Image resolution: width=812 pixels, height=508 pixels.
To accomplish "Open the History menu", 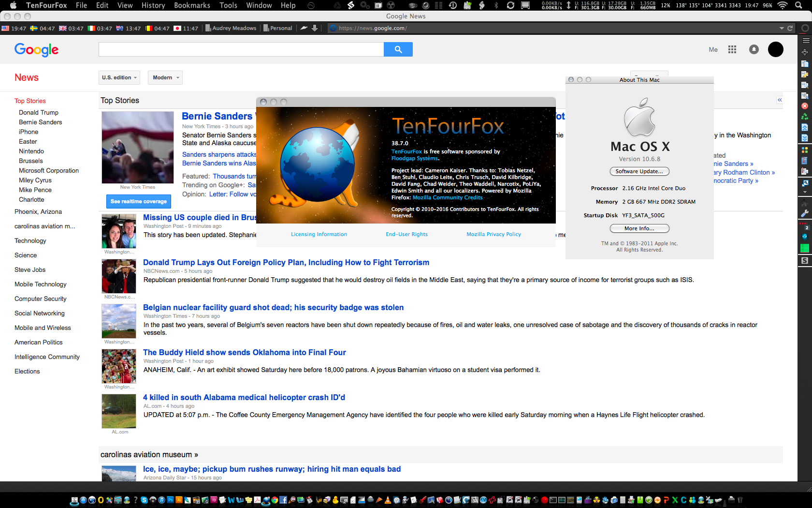I will tap(153, 5).
